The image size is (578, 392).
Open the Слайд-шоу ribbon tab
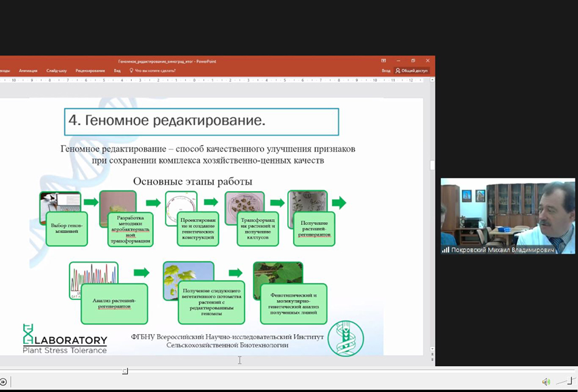[57, 70]
